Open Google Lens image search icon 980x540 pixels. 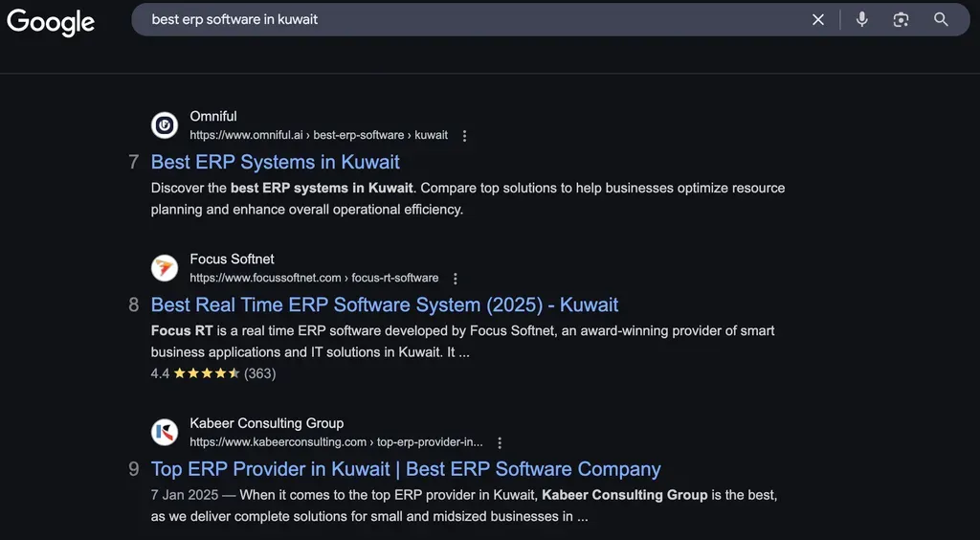pyautogui.click(x=901, y=20)
